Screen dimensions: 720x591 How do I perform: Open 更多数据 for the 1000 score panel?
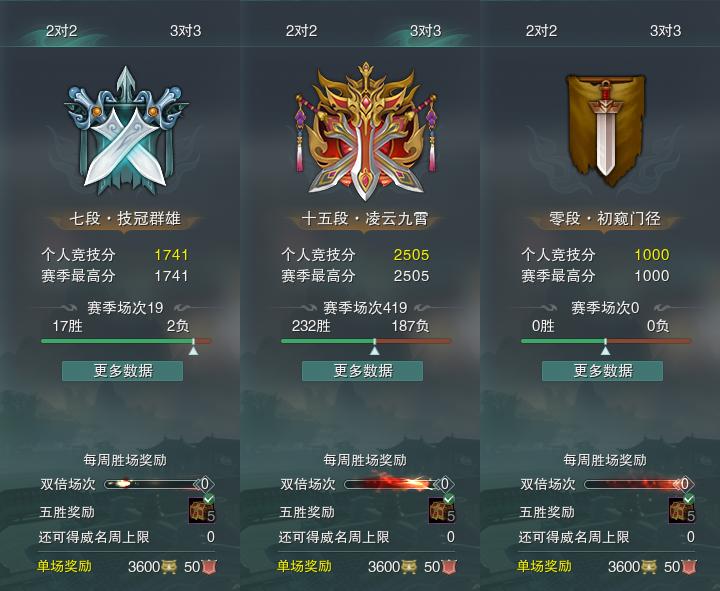(x=602, y=371)
